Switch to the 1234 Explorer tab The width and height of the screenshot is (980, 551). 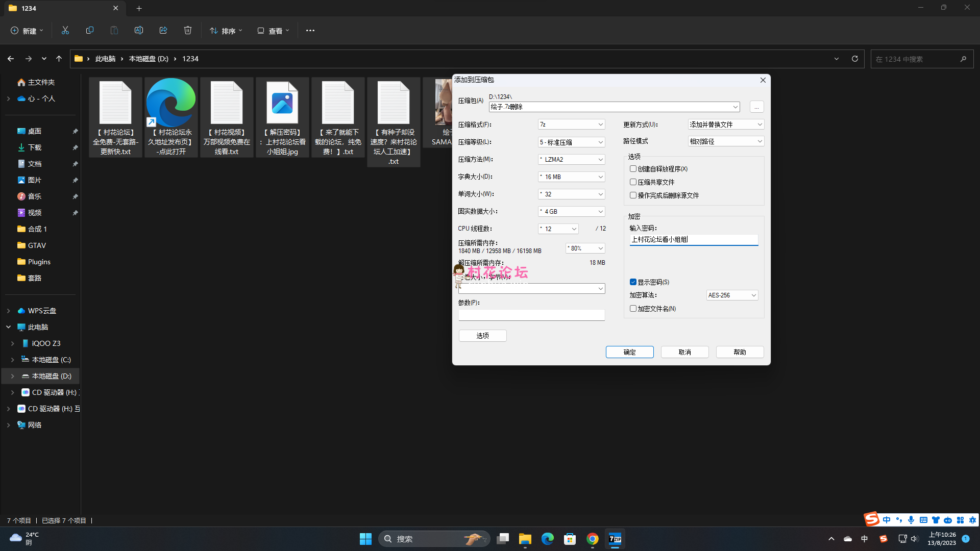point(64,8)
